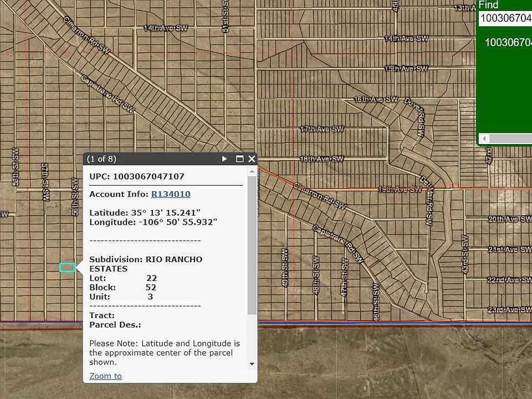Maximize the parcel info popup
This screenshot has height=399, width=532.
[x=239, y=159]
